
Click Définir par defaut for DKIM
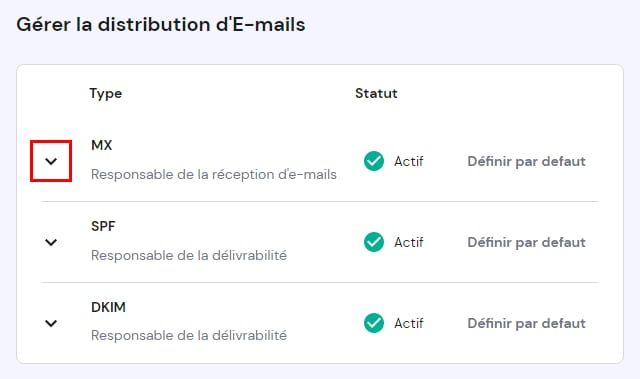tap(527, 324)
